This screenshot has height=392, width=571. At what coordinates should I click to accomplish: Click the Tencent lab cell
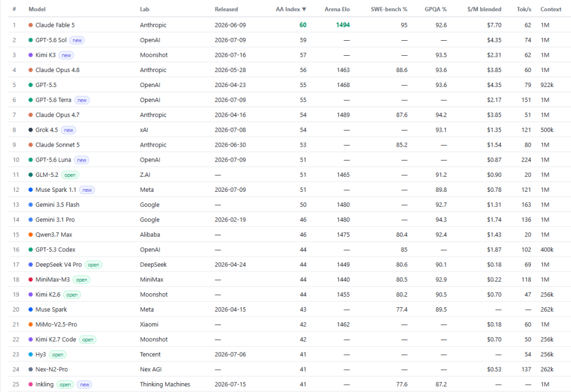[150, 354]
